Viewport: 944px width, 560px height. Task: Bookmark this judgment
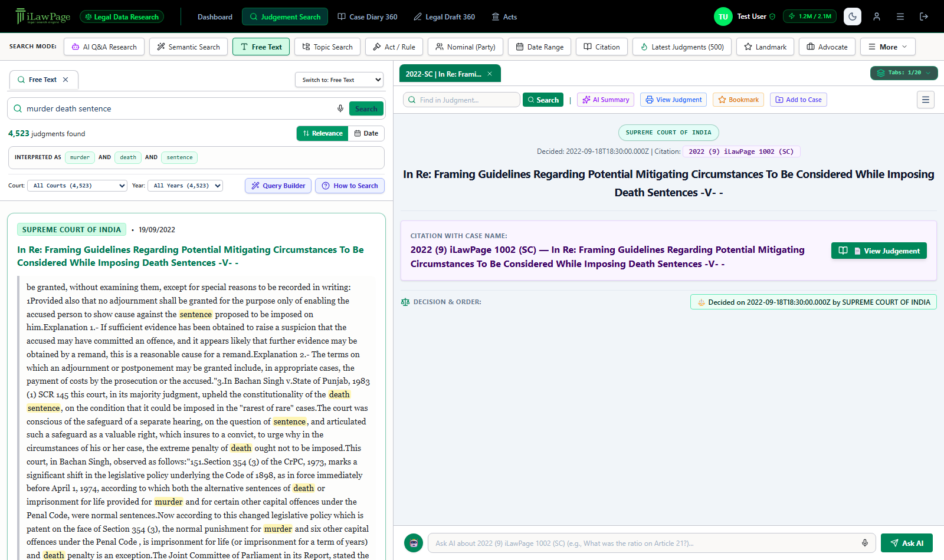(738, 100)
